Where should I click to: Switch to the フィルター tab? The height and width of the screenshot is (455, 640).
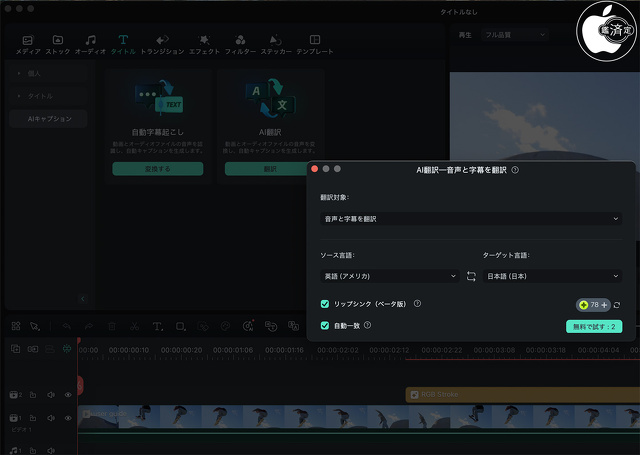click(x=240, y=44)
